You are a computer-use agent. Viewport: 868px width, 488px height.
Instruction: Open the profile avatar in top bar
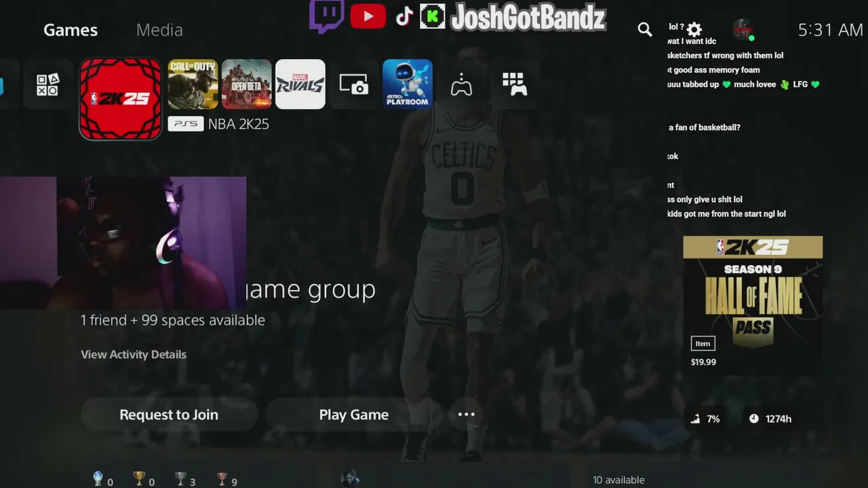point(743,30)
